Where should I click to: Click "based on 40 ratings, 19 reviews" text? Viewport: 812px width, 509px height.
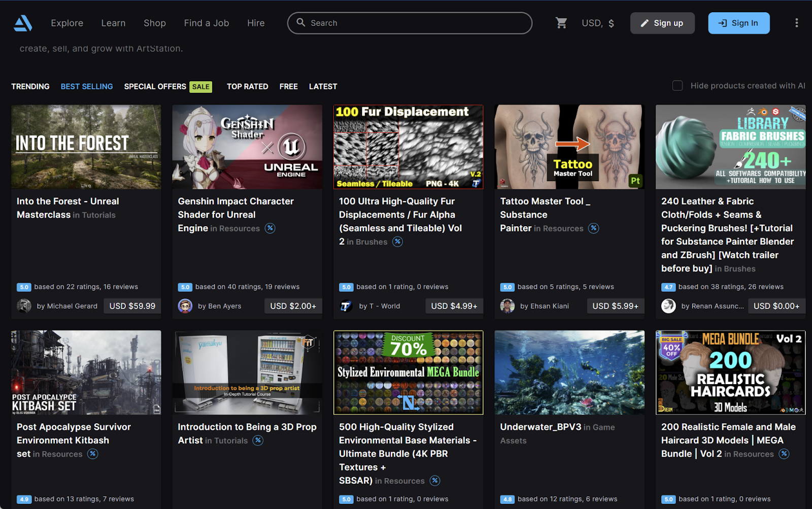click(x=248, y=287)
